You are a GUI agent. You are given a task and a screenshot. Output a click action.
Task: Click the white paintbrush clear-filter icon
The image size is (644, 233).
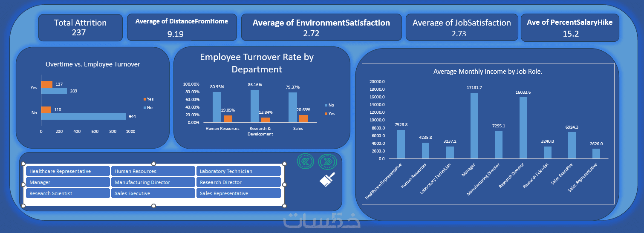(328, 179)
